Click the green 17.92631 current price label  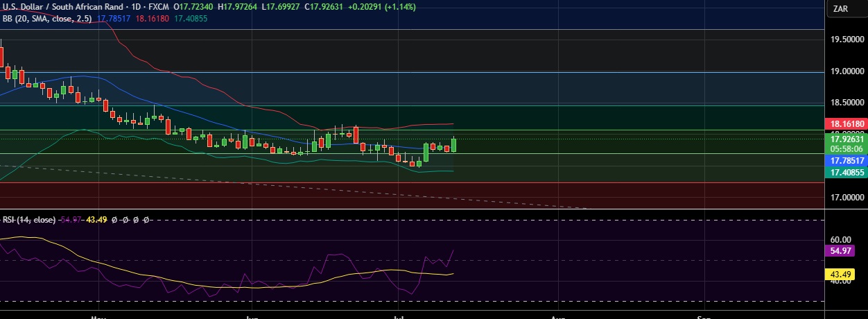[846, 139]
